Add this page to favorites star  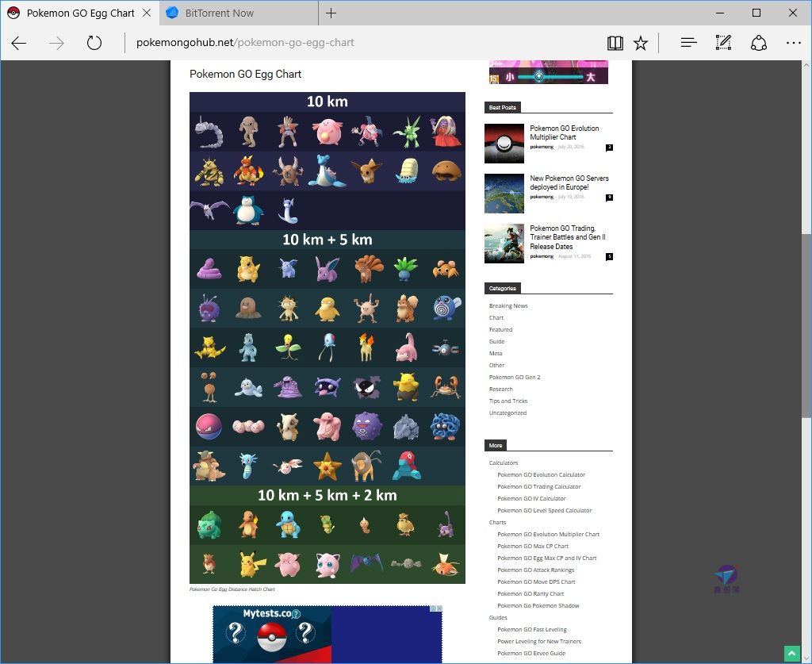pyautogui.click(x=641, y=43)
